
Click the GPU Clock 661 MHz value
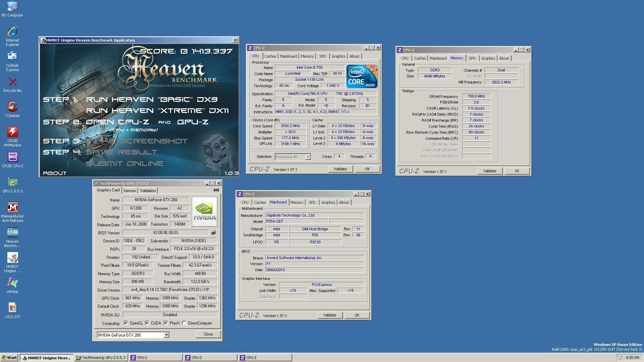pyautogui.click(x=132, y=298)
